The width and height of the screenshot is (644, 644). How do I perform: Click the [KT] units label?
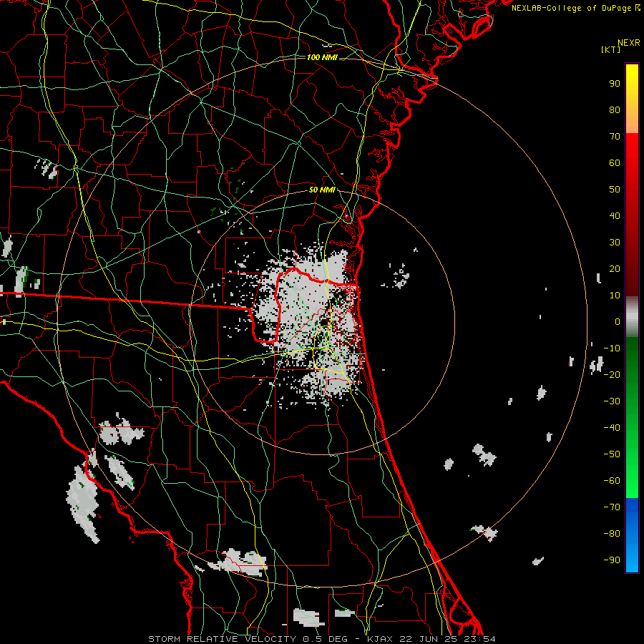[x=610, y=49]
